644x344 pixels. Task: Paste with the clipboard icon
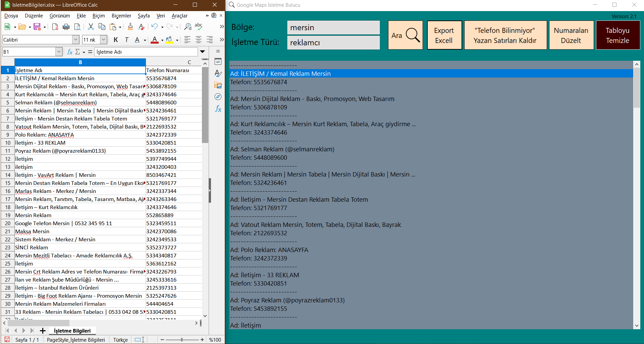pyautogui.click(x=113, y=27)
